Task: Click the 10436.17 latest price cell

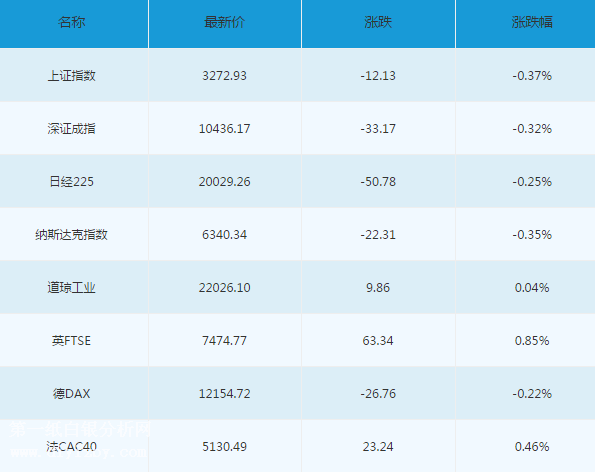Action: click(x=224, y=129)
